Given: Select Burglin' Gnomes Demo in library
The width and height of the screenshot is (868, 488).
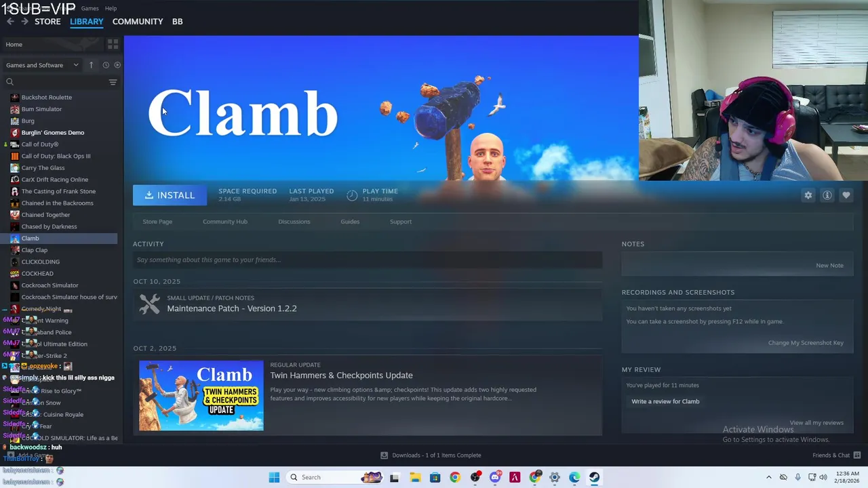Looking at the screenshot, I should pos(53,133).
